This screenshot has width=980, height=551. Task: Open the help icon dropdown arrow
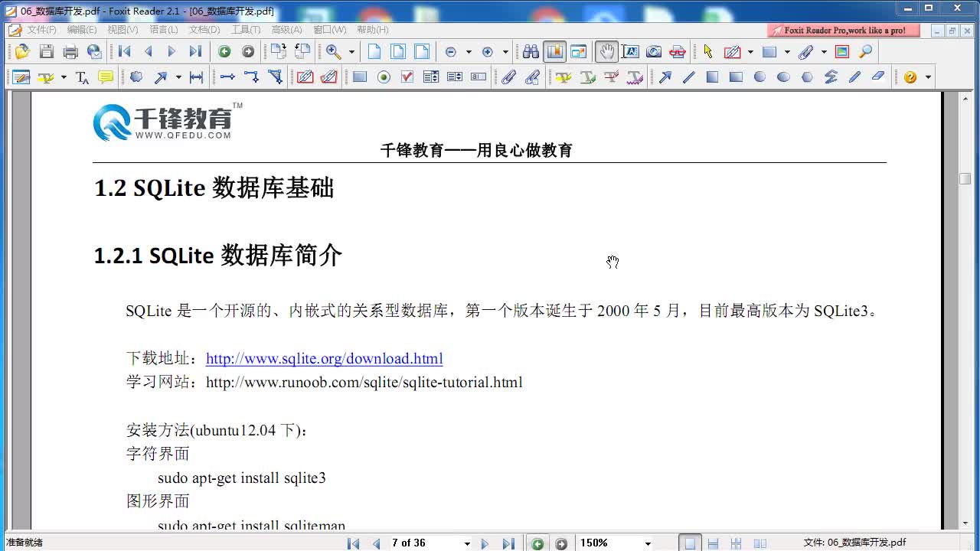[x=928, y=77]
